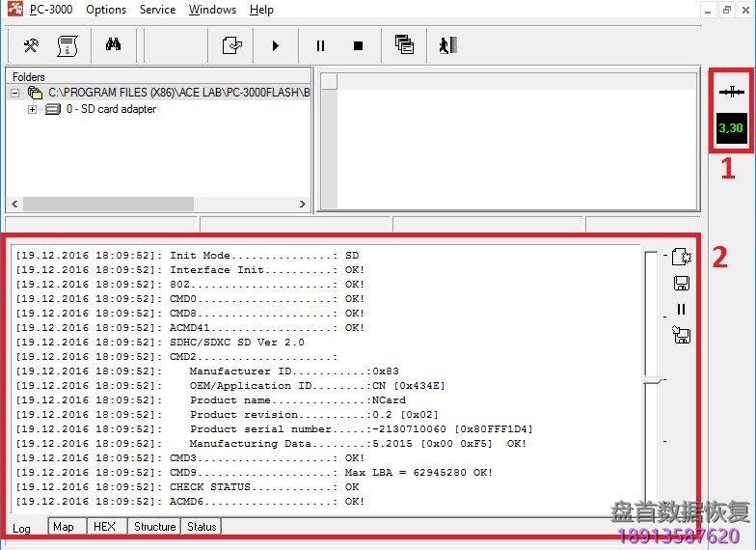756x550 pixels.
Task: Click the clear log icon beside log
Action: coord(681,257)
